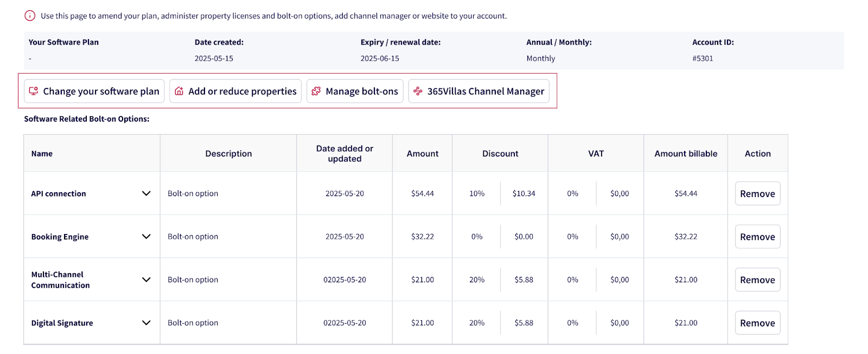Remove the API connection bolt-on
Image resolution: width=868 pixels, height=354 pixels.
(x=757, y=194)
